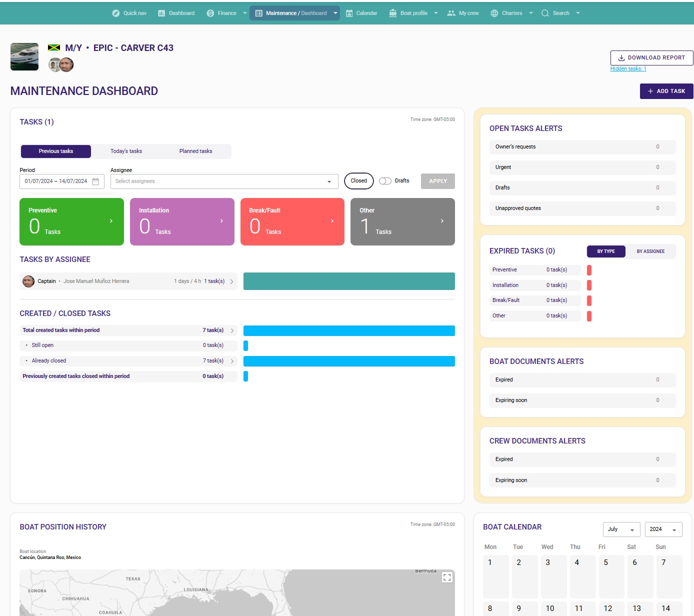Toggle the Drafts switch
This screenshot has height=616, width=694.
[x=385, y=181]
